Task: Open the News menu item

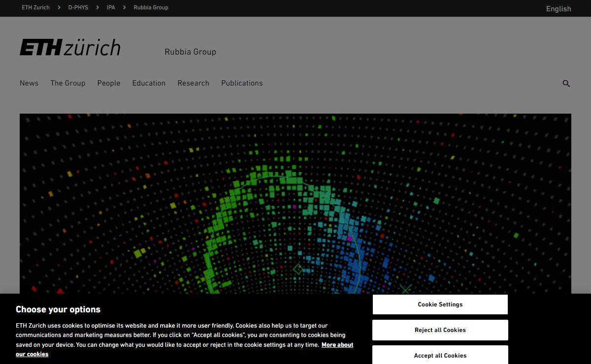Action: [29, 83]
